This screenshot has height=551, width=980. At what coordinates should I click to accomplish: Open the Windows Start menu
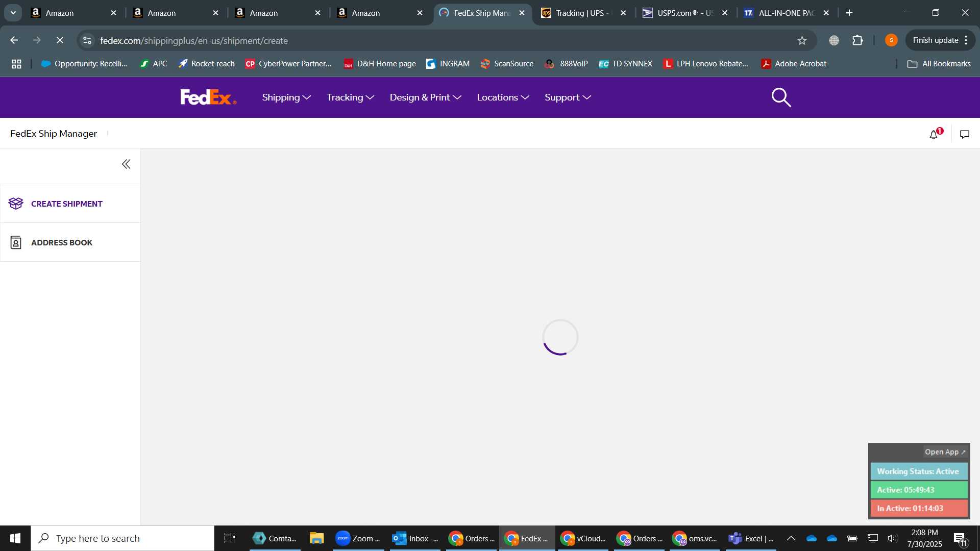tap(15, 538)
